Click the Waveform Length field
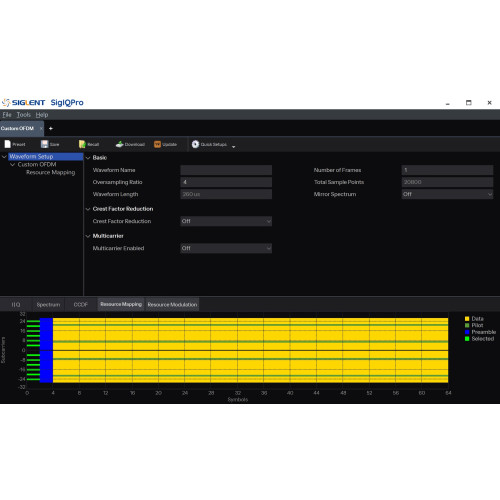Image resolution: width=500 pixels, height=500 pixels. point(226,194)
